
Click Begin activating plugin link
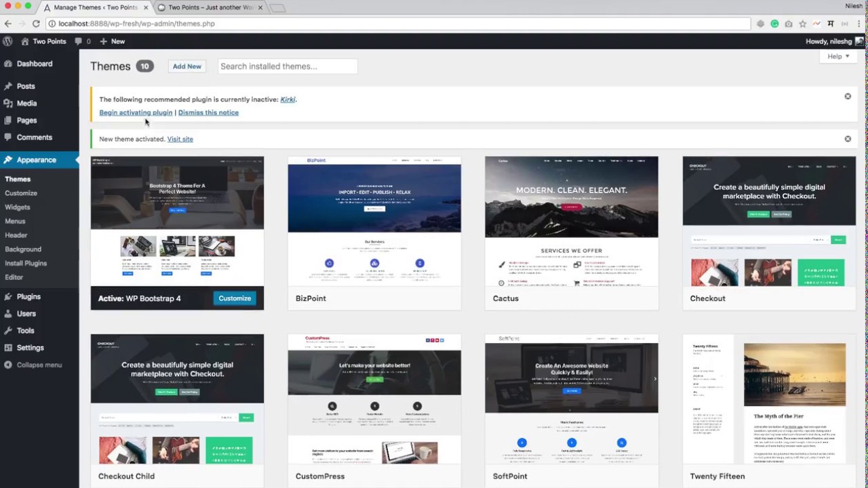[x=136, y=113]
